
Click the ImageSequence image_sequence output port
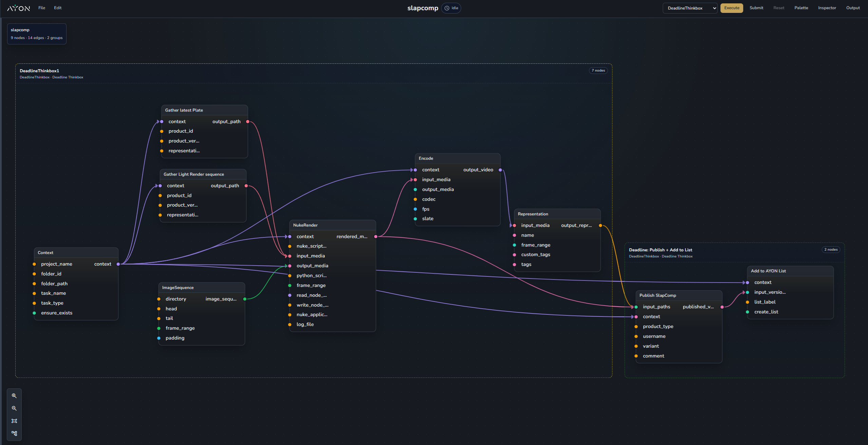pyautogui.click(x=245, y=299)
